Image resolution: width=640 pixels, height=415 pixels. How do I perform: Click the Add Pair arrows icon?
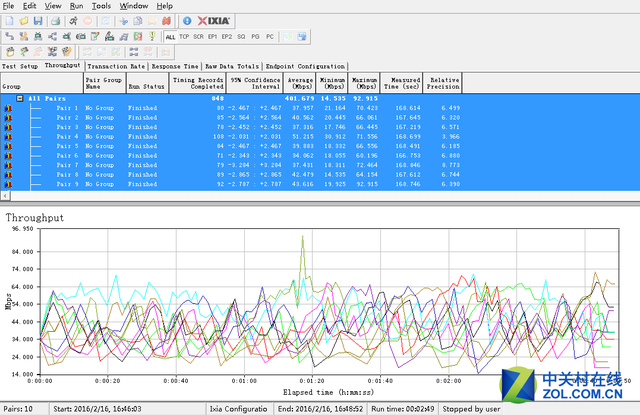9,36
